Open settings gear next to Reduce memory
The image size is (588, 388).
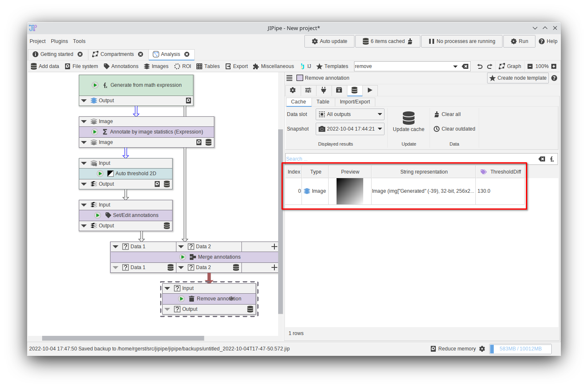pos(482,349)
